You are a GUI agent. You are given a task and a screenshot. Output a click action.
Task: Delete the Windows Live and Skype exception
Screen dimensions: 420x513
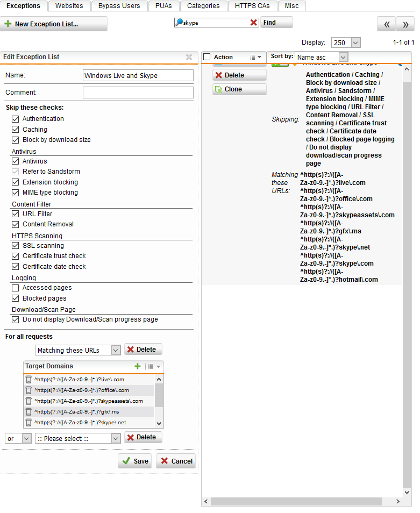[x=239, y=75]
